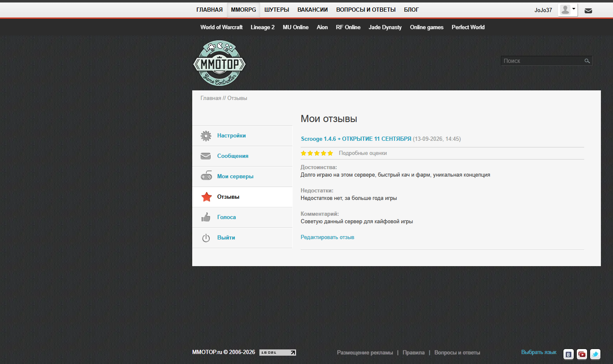Click the five-star rating of the review
This screenshot has height=364, width=613.
pos(317,153)
